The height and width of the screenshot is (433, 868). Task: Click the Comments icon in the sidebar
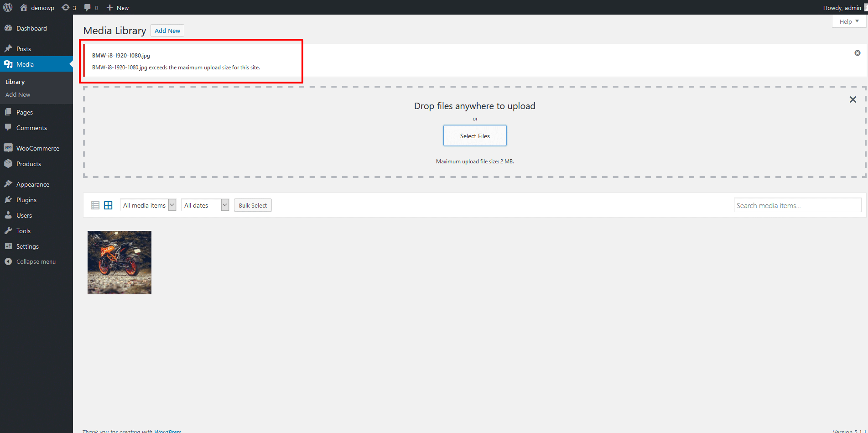(x=8, y=127)
